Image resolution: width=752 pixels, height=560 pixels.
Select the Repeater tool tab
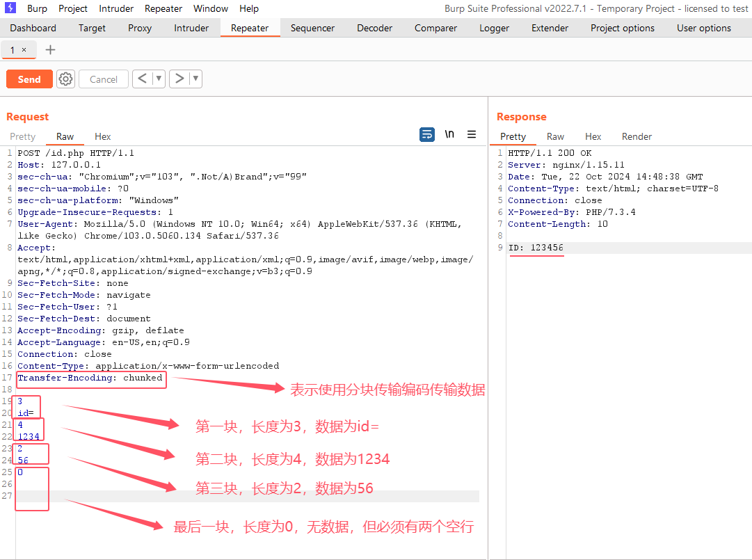250,29
